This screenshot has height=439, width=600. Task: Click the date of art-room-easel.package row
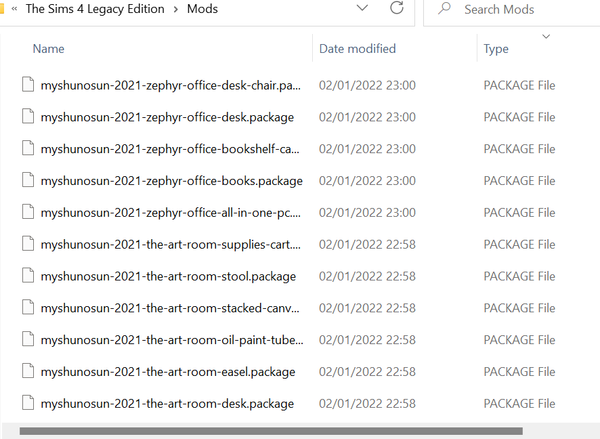[367, 371]
